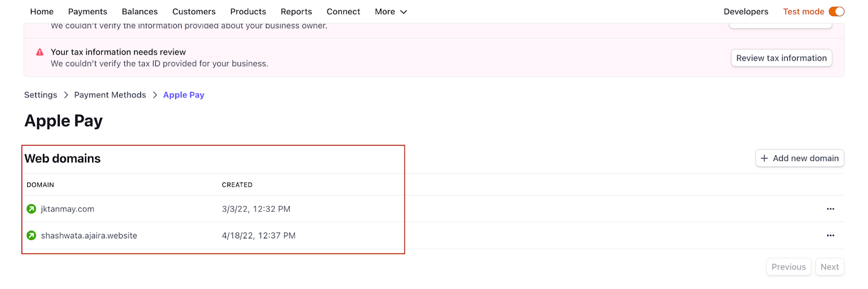This screenshot has height=289, width=868.
Task: Click the 3/3/22, 12:32 PM date
Action: [256, 209]
